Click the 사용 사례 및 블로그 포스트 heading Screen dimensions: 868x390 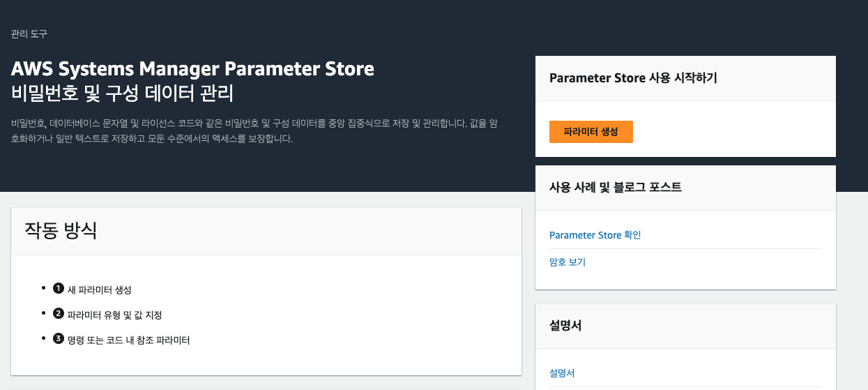pyautogui.click(x=616, y=187)
